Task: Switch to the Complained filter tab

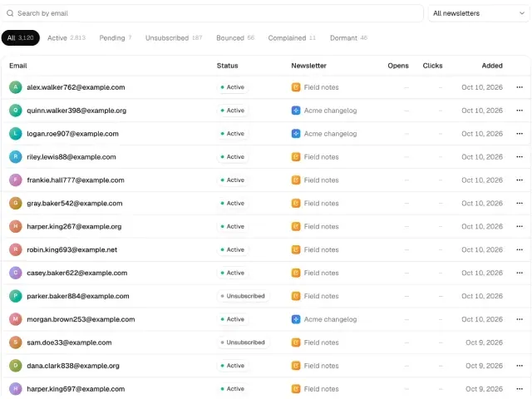Action: (x=292, y=37)
